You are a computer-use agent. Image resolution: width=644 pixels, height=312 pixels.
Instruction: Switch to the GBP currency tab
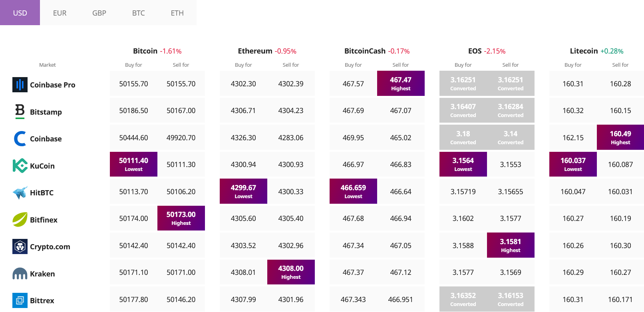pos(99,13)
